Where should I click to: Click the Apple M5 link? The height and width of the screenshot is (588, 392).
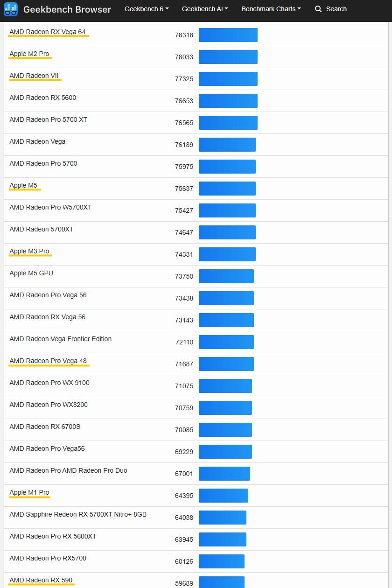coord(23,185)
